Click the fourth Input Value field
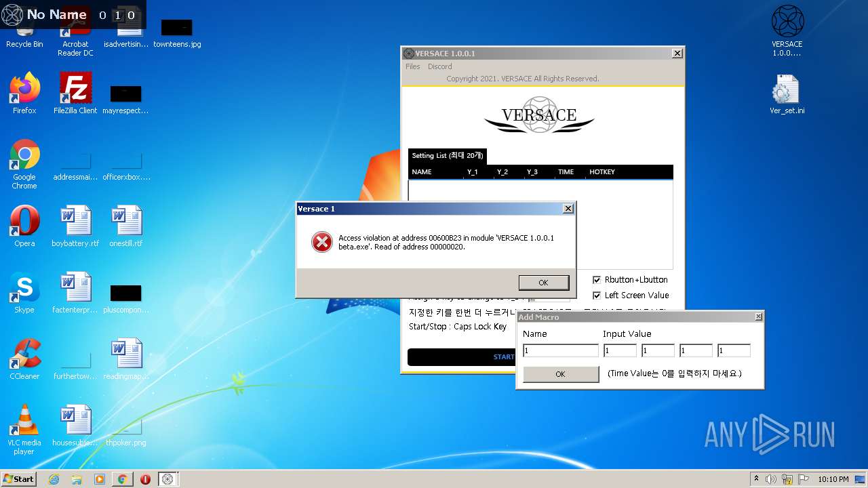868x488 pixels. [x=734, y=350]
